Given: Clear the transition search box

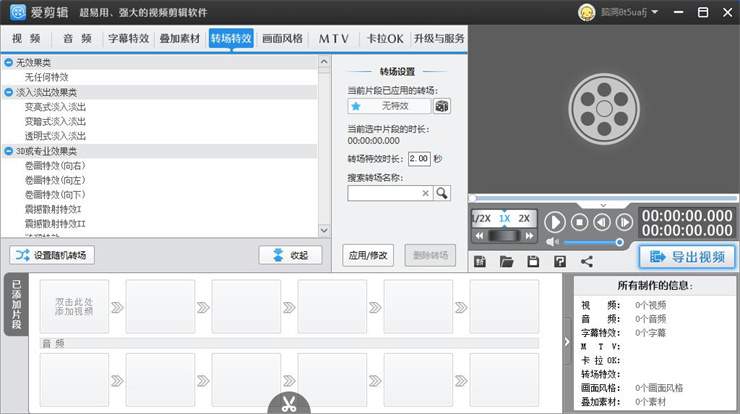Looking at the screenshot, I should point(425,193).
